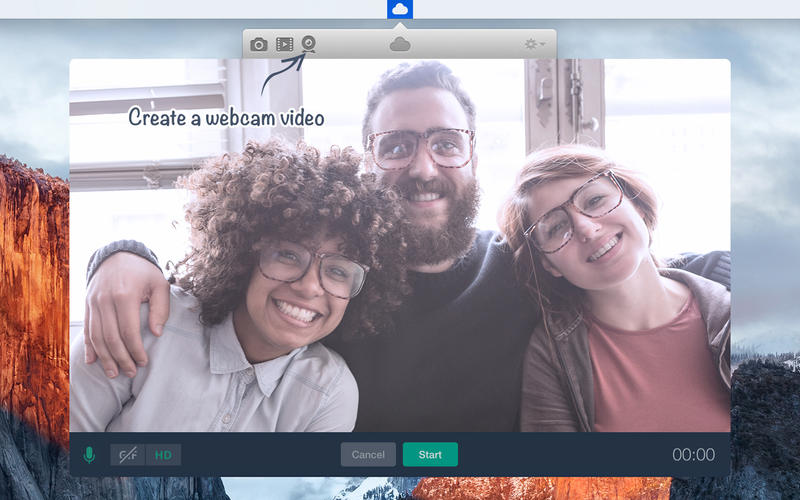Enable HD video quality
This screenshot has height=500, width=800.
[x=163, y=455]
